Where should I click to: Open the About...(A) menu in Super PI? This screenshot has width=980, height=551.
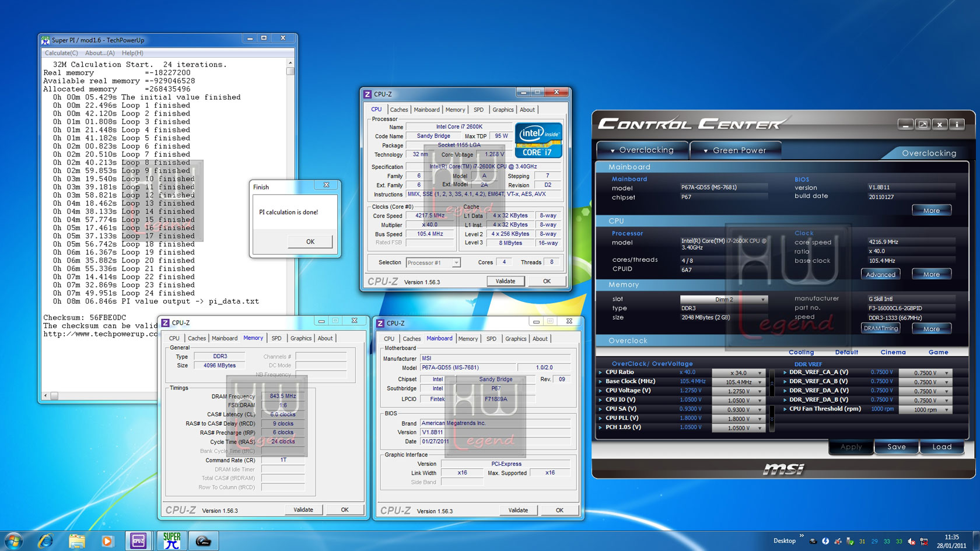pos(100,53)
